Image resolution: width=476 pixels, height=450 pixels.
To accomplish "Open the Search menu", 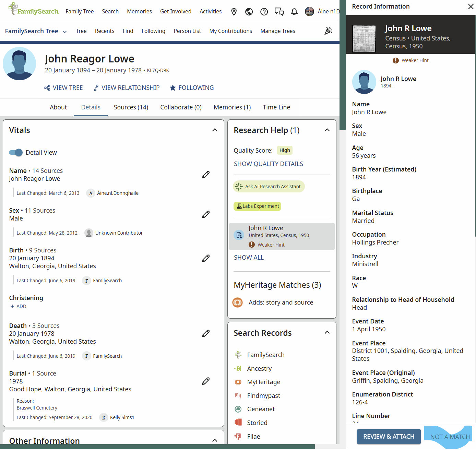I will [110, 11].
